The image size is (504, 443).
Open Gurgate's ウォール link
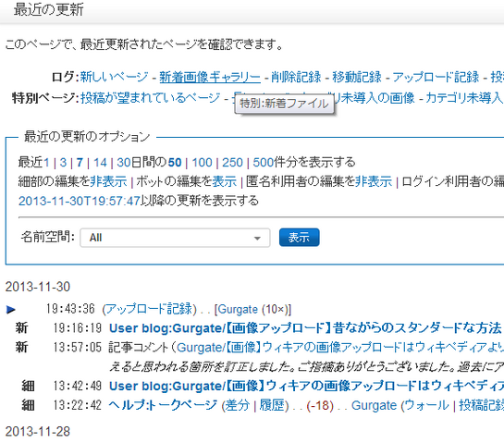(x=426, y=405)
